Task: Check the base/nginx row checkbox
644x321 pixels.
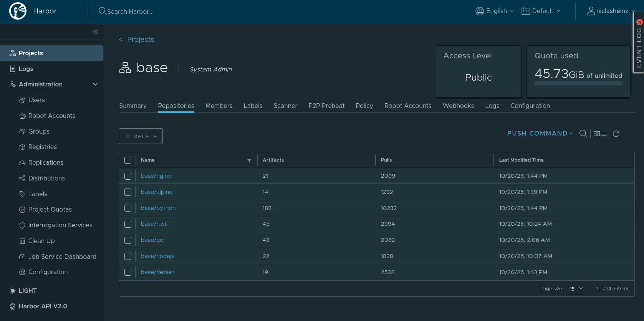Action: click(128, 176)
